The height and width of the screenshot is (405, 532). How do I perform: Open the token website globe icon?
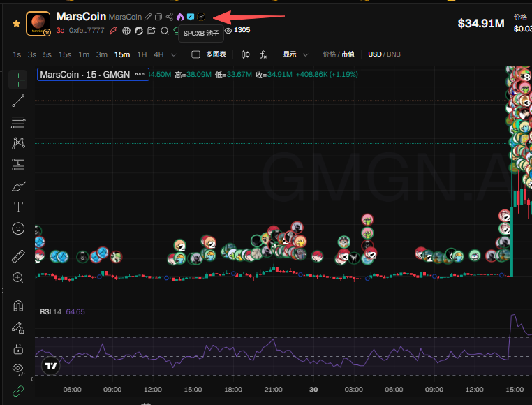126,31
